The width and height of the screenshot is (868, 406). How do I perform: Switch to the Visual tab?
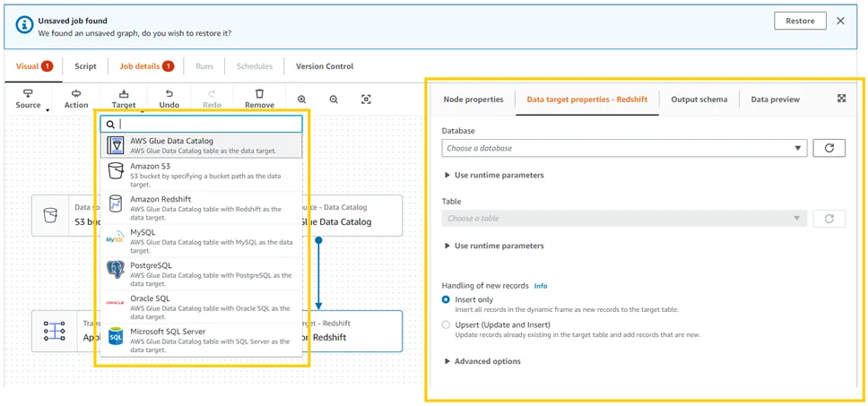click(x=34, y=66)
